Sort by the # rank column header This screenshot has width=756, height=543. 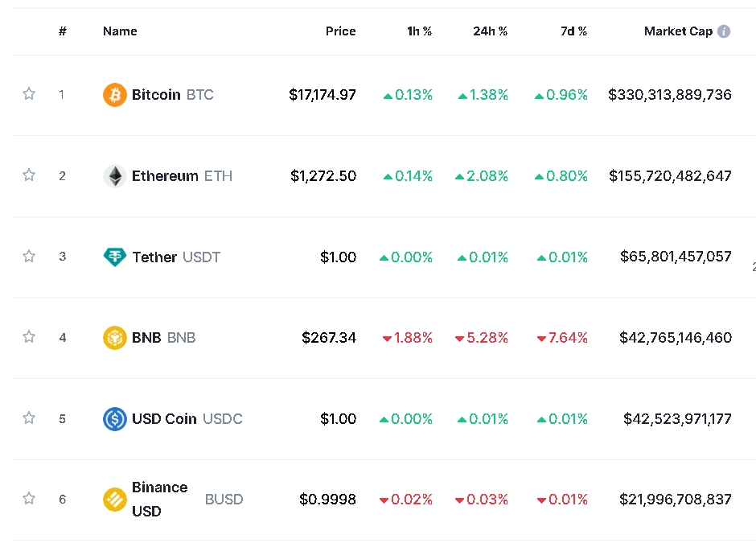[x=62, y=31]
